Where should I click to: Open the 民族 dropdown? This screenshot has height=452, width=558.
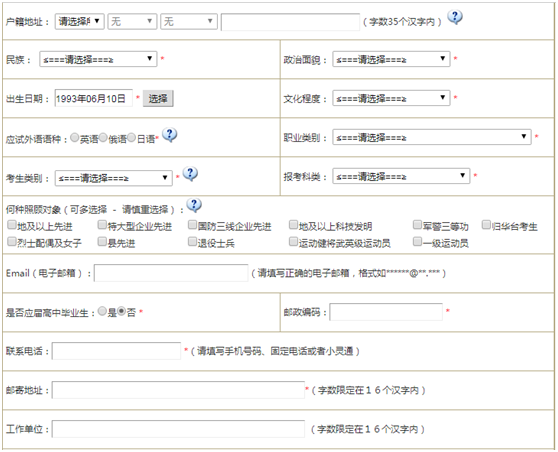tap(98, 59)
